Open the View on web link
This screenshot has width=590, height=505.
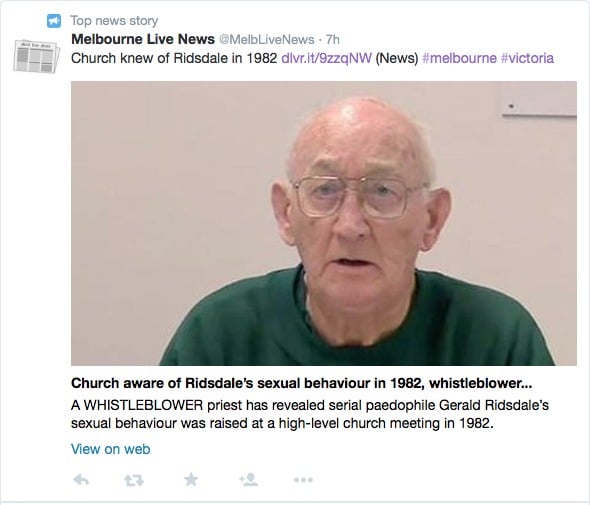[x=111, y=449]
